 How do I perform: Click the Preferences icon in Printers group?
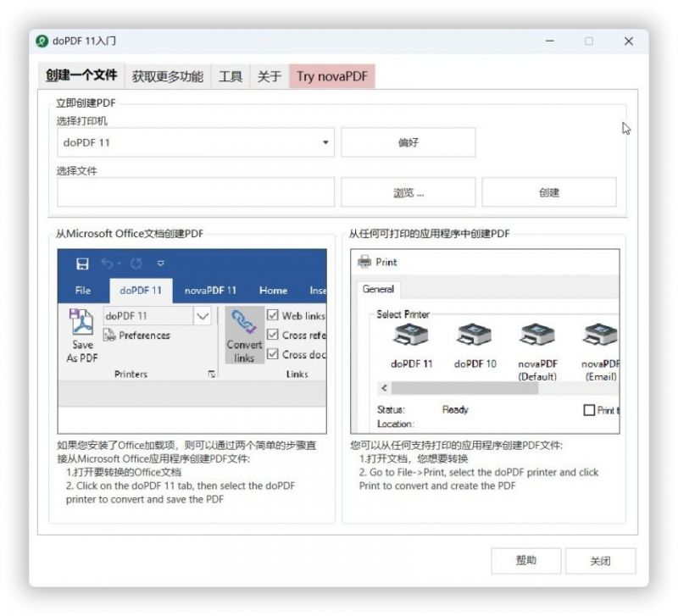click(x=109, y=335)
